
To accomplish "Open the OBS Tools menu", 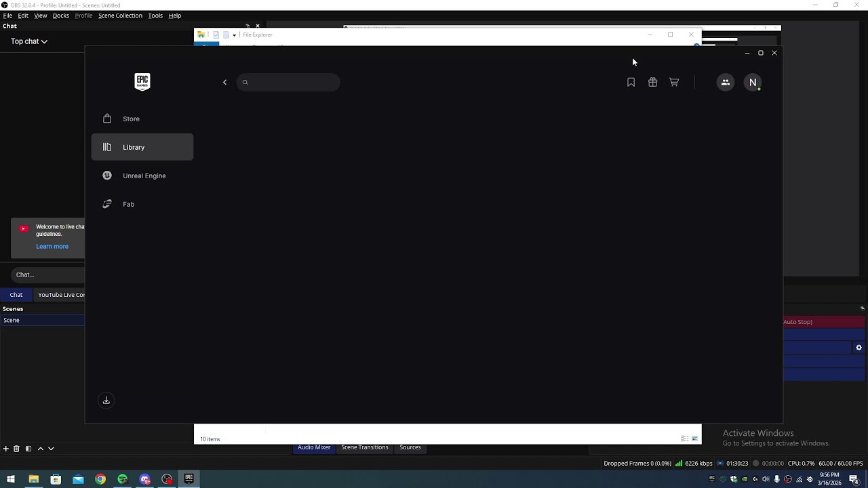I will click(155, 16).
